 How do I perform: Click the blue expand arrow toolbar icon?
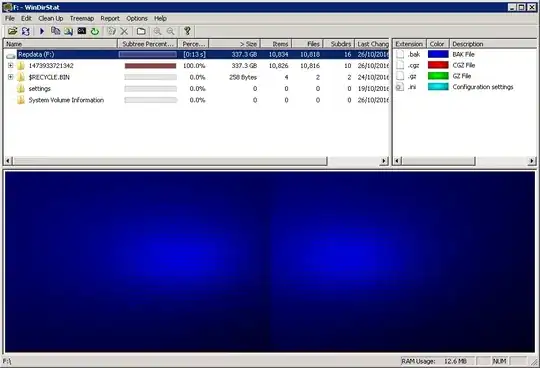point(42,31)
